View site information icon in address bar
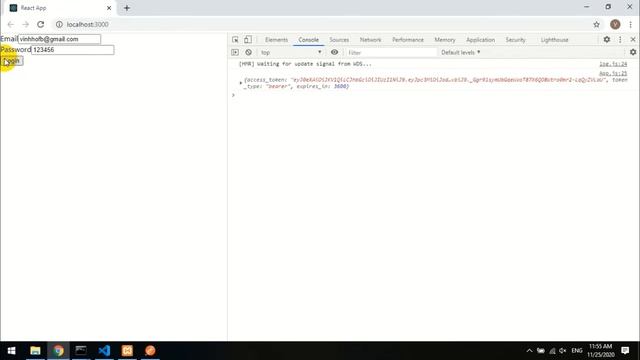The height and width of the screenshot is (360, 640). (59, 24)
